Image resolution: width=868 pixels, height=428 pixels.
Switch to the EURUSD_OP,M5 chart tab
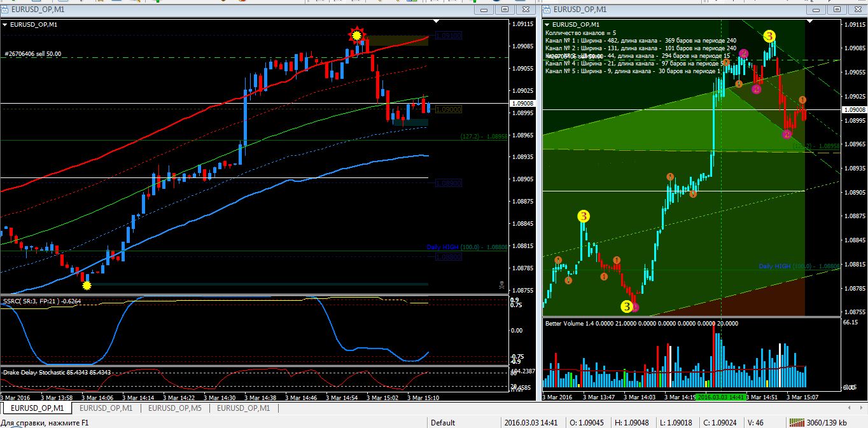174,408
